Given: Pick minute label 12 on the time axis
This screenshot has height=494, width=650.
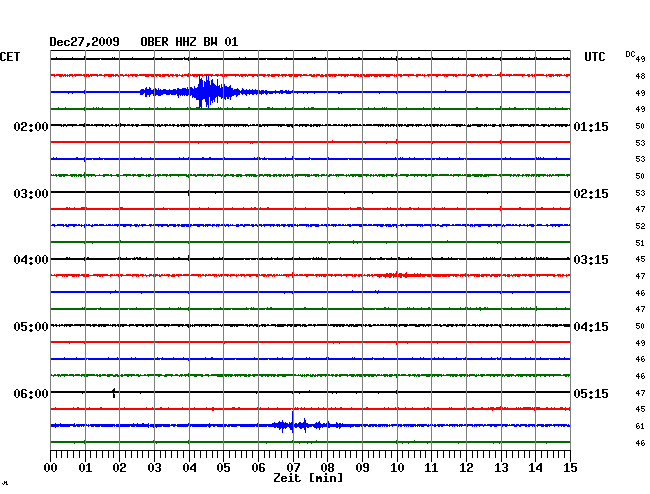Looking at the screenshot, I should (466, 467).
